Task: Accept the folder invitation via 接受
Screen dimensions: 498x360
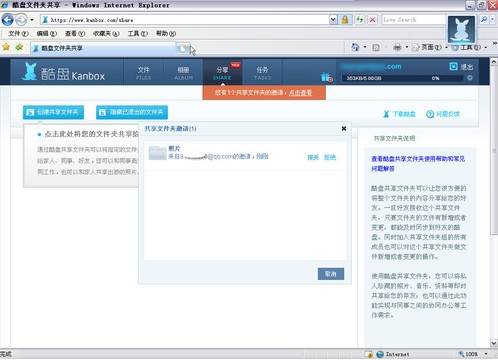Action: point(313,157)
